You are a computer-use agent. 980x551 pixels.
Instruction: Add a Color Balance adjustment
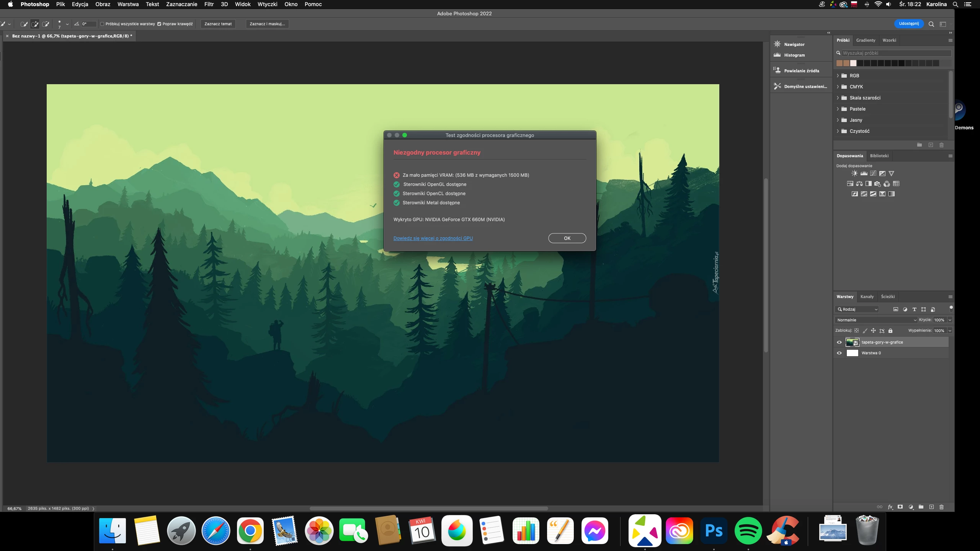click(x=859, y=184)
